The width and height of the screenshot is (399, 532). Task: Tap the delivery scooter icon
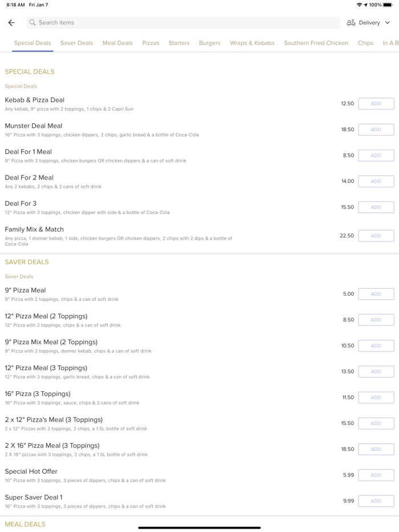(351, 23)
